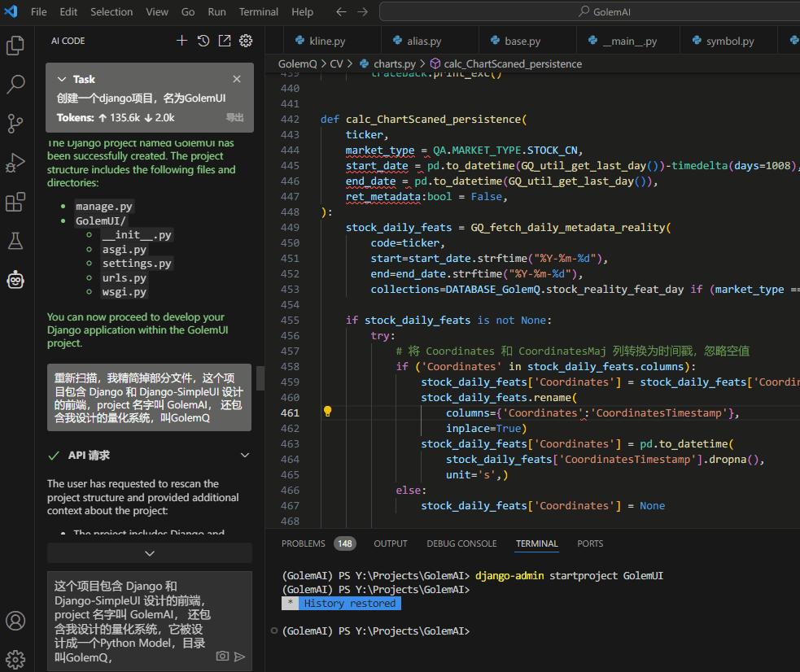This screenshot has width=800, height=672.
Task: Click the back navigation arrow
Action: pyautogui.click(x=341, y=11)
